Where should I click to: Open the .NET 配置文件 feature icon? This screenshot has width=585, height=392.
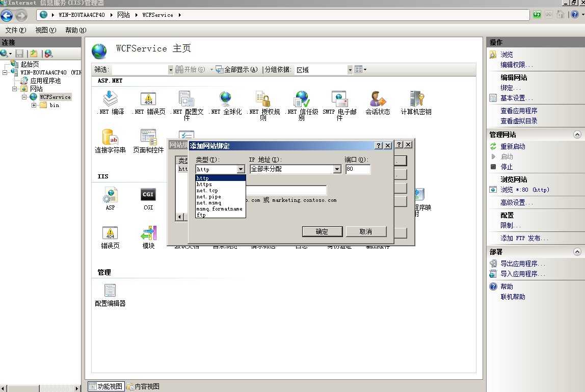click(x=187, y=106)
